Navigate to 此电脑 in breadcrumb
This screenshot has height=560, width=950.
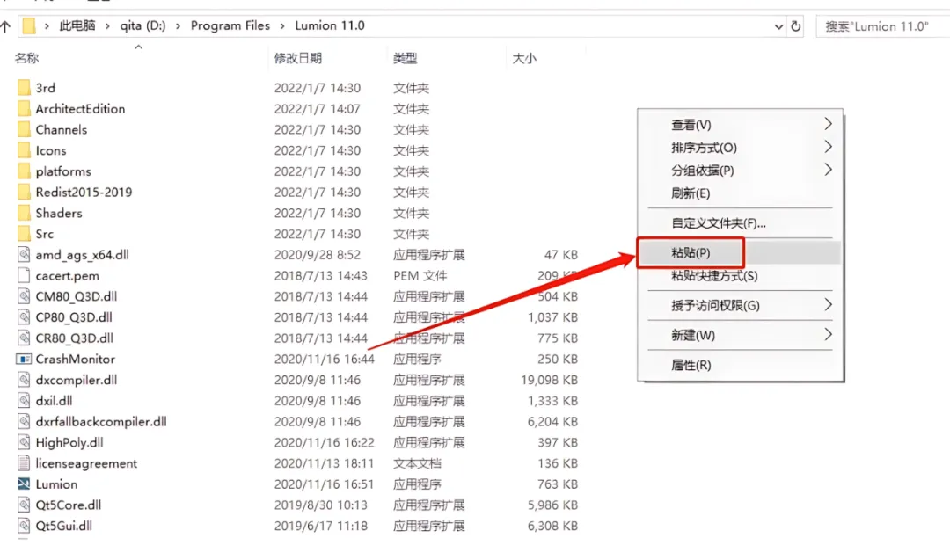[77, 26]
